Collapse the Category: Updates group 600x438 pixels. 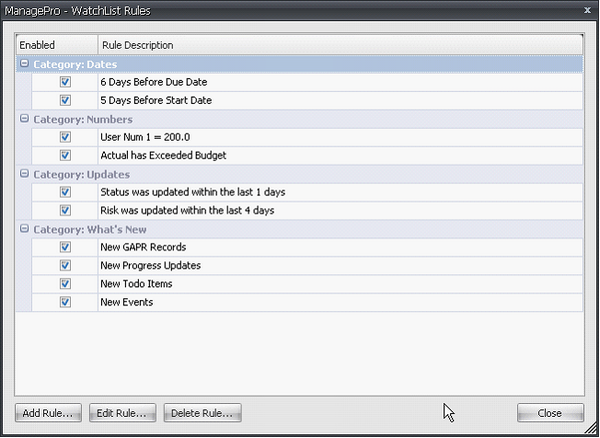(24, 174)
